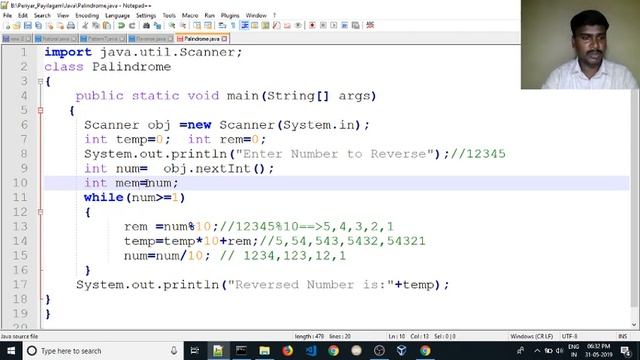
Task: Show hidden system tray icons
Action: pyautogui.click(x=537, y=351)
